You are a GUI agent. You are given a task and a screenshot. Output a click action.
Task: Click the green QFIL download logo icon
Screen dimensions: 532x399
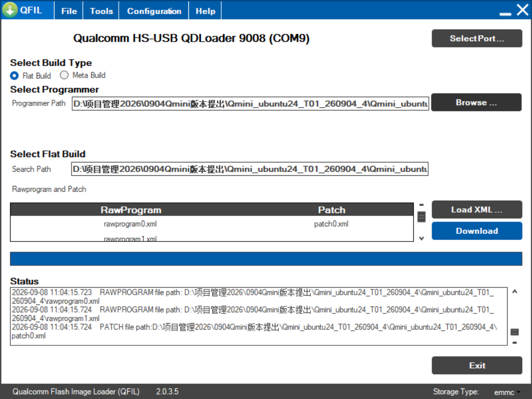[10, 10]
